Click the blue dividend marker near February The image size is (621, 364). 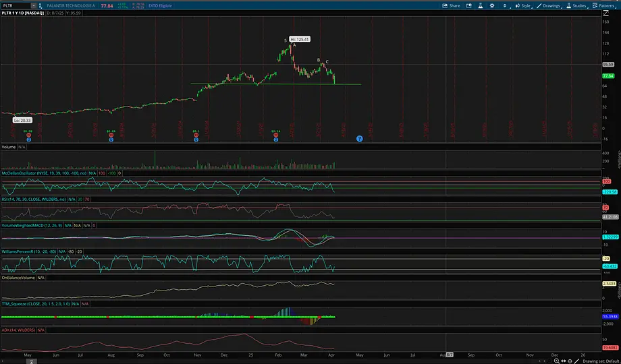(275, 139)
